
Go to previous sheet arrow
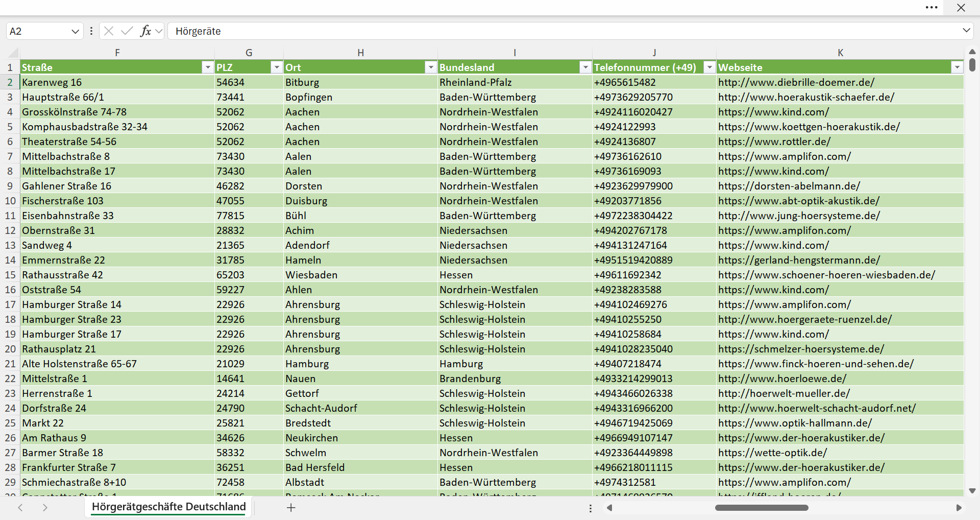pyautogui.click(x=20, y=507)
